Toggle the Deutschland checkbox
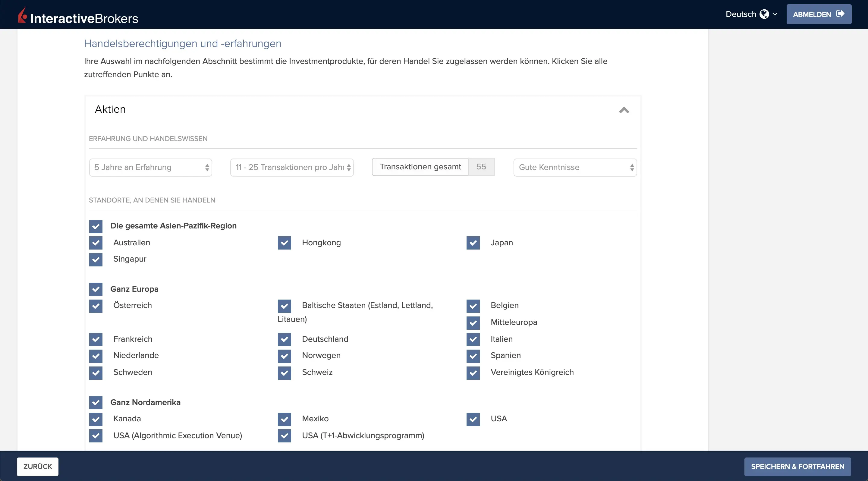 [x=285, y=340]
